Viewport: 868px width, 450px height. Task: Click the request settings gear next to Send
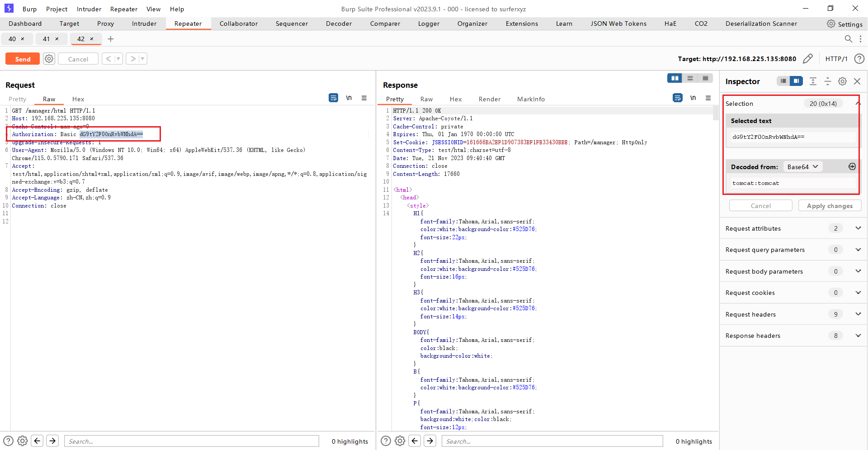click(49, 59)
